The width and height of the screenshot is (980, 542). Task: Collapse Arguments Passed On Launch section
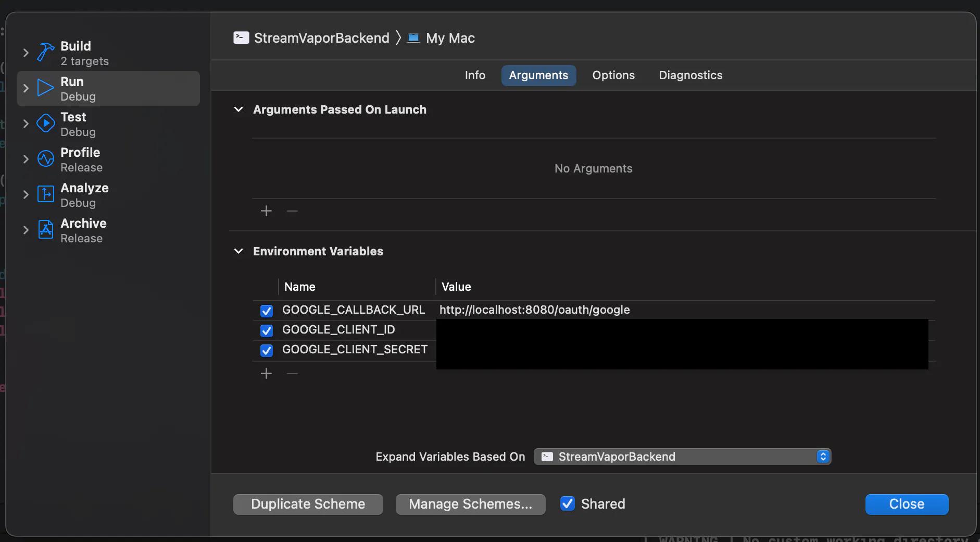(x=238, y=109)
